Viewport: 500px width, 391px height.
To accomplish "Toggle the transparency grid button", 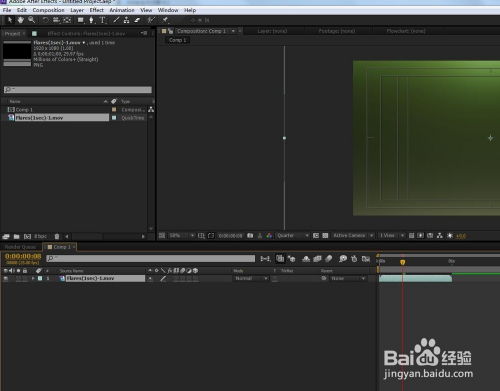I will 325,236.
